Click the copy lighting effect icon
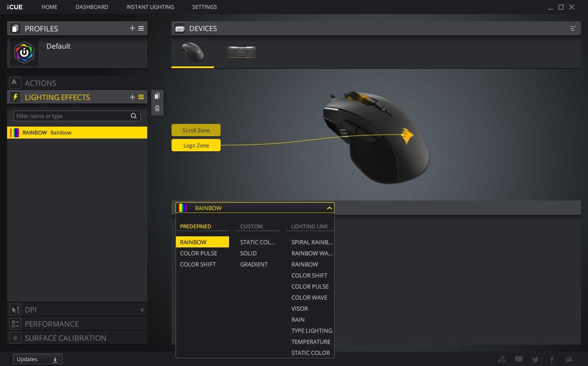 (x=157, y=96)
